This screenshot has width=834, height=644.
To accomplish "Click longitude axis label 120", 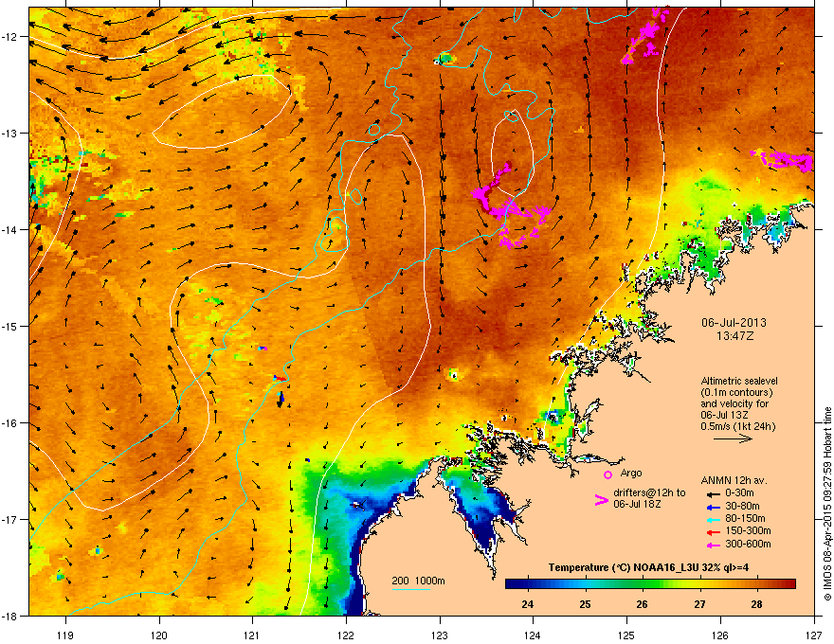I will pos(159,635).
